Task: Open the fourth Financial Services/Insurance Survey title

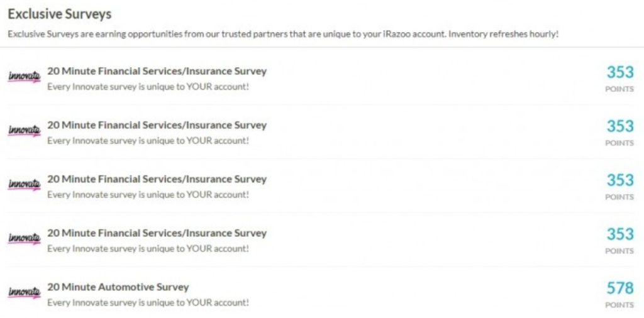Action: click(157, 233)
